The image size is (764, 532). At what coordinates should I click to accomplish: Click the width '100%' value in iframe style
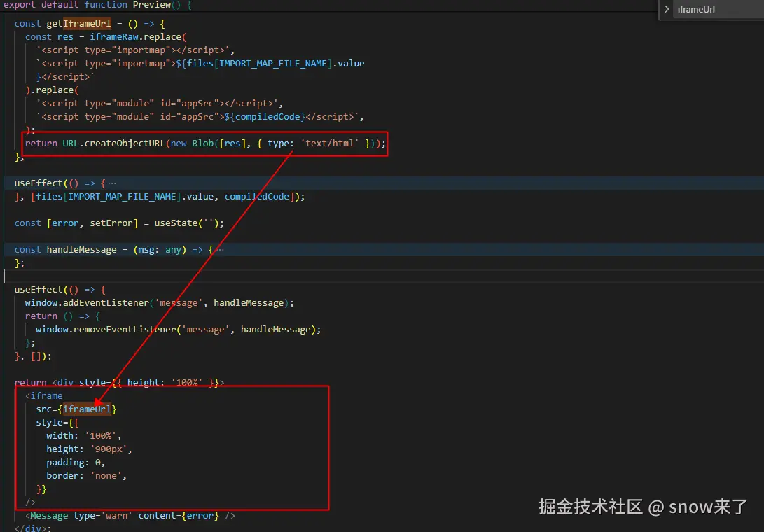pos(101,436)
